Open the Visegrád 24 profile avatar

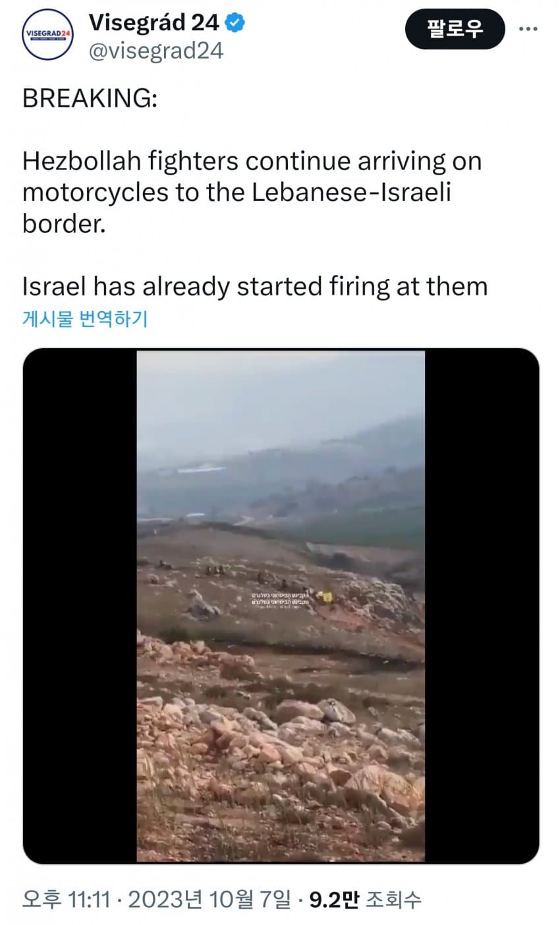[x=48, y=34]
